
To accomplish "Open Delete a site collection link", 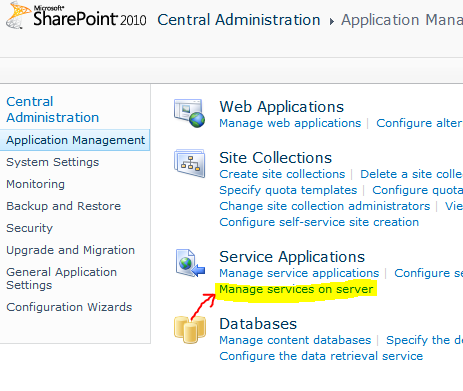I will coord(411,174).
